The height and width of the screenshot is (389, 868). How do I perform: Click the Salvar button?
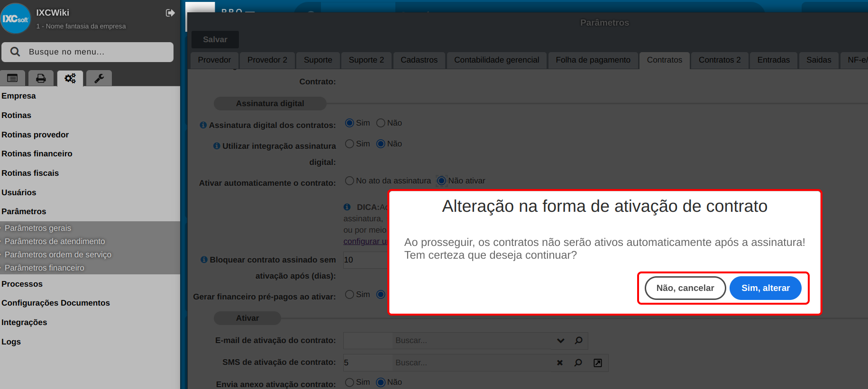tap(215, 39)
